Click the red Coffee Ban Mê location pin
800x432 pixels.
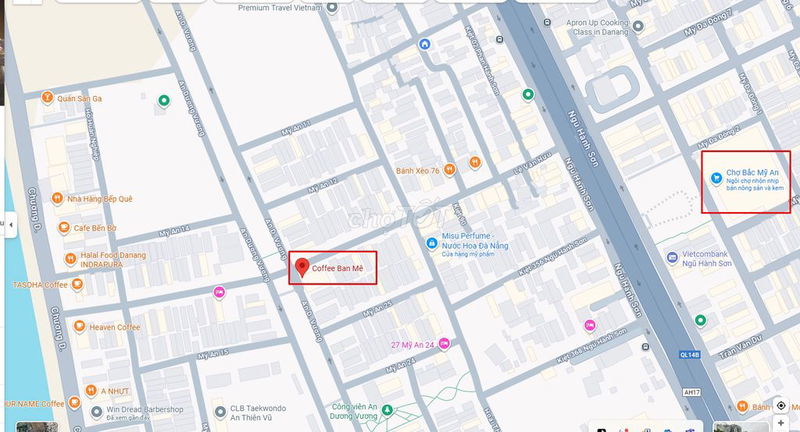click(302, 267)
